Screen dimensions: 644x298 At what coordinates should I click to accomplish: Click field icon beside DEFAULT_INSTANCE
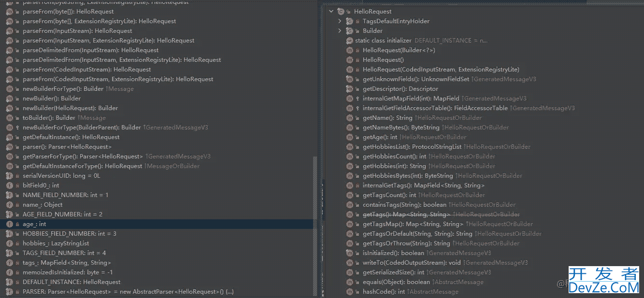tap(10, 282)
